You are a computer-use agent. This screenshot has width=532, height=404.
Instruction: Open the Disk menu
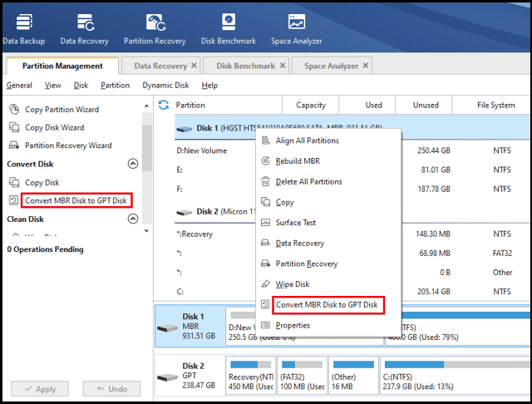(x=81, y=85)
